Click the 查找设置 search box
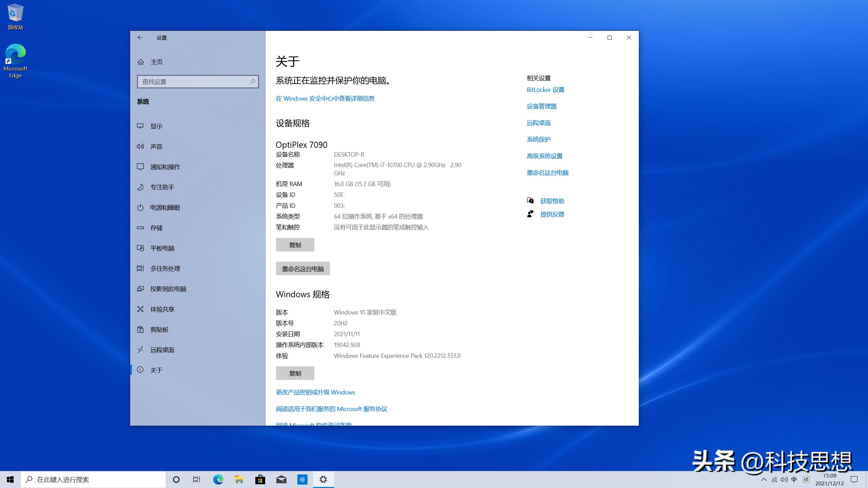The height and width of the screenshot is (488, 868). tap(198, 81)
